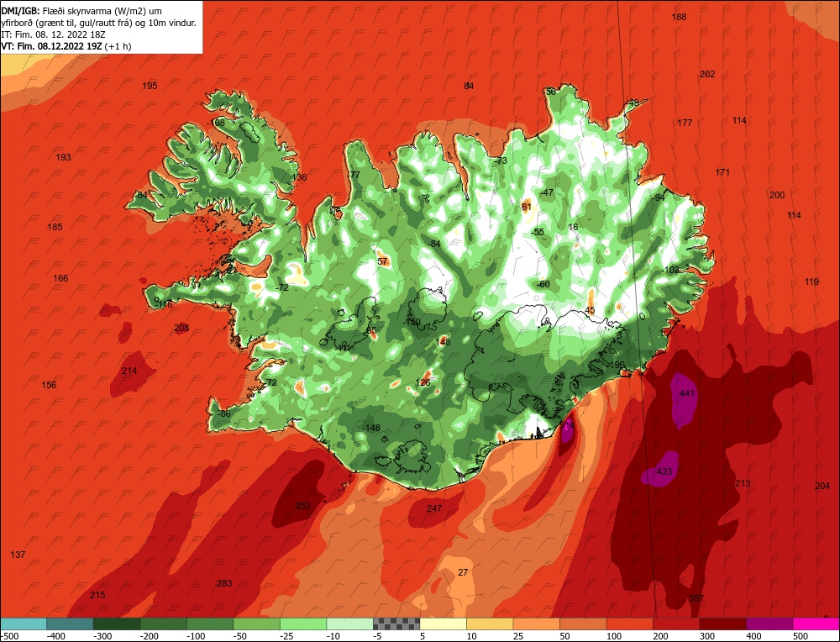Click legend swatch between 400 and 500
The image size is (840, 642).
coord(769,624)
